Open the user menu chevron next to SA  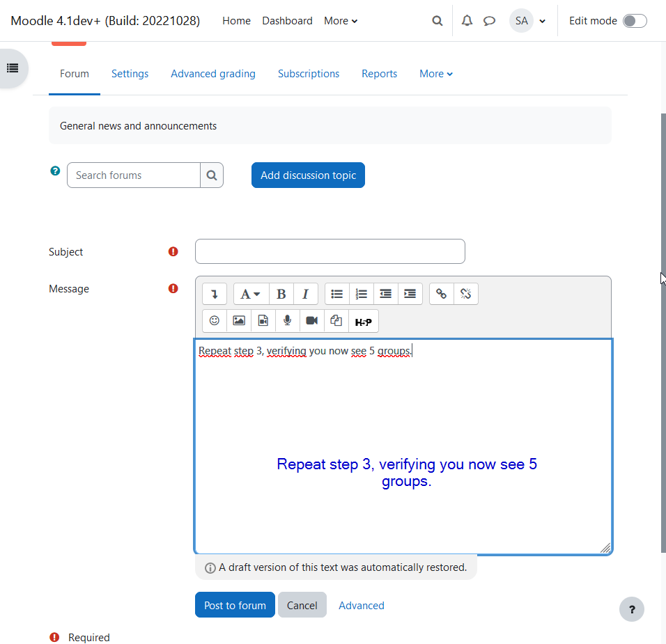click(543, 21)
